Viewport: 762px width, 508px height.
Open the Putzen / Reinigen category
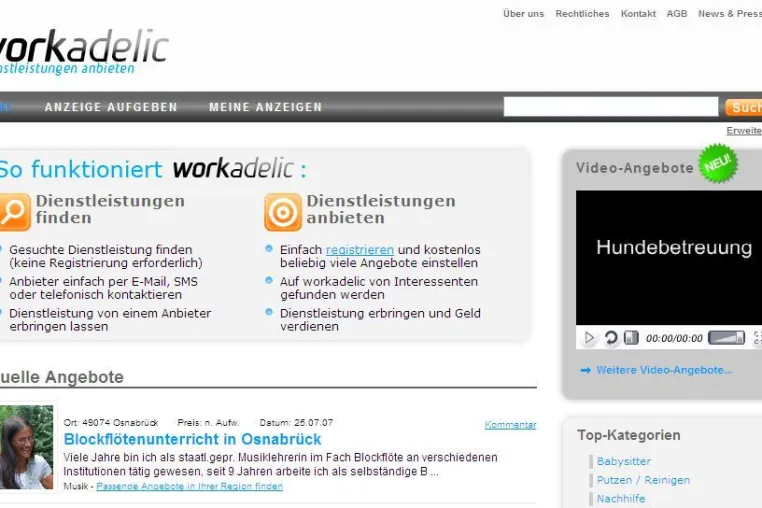[643, 480]
